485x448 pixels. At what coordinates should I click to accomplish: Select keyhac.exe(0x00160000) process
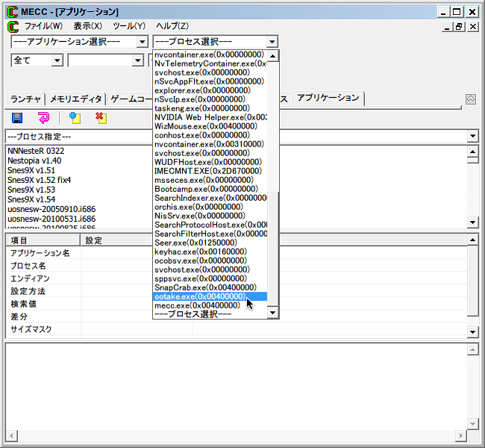coord(210,252)
